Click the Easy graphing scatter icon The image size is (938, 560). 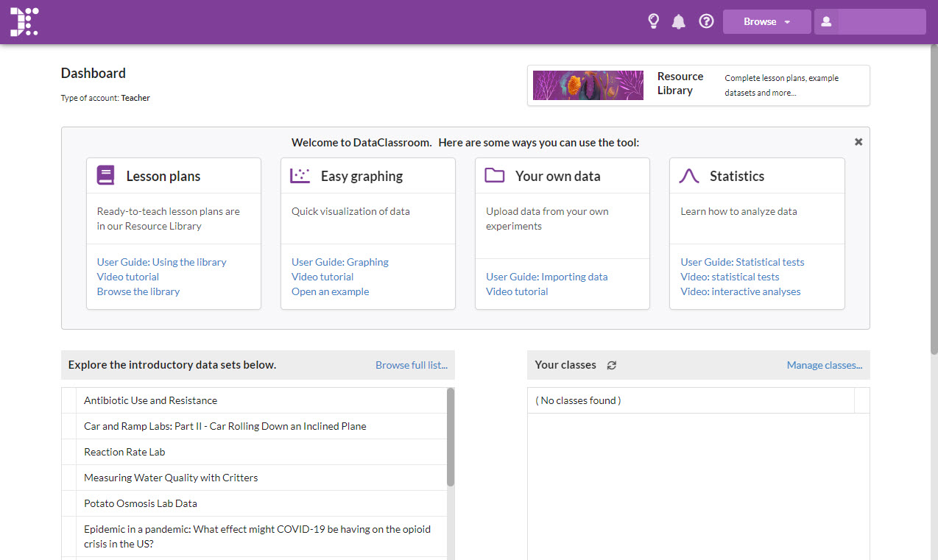300,176
